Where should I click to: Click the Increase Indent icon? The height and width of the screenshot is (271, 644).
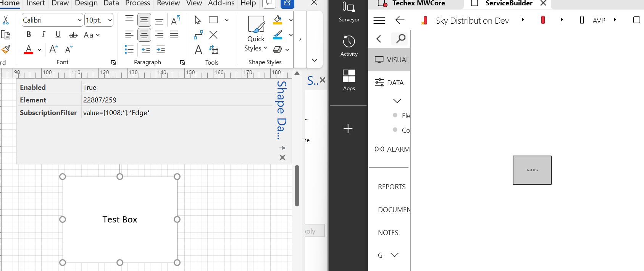pos(161,49)
